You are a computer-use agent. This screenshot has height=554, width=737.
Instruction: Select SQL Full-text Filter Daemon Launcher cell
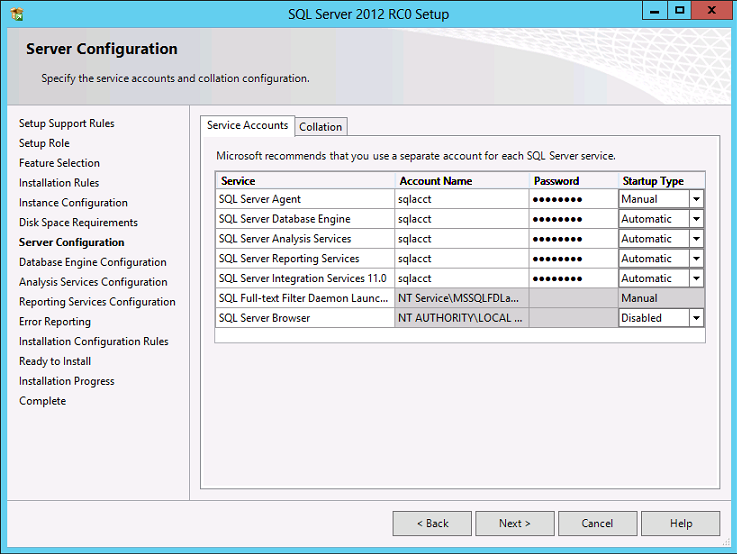[305, 298]
